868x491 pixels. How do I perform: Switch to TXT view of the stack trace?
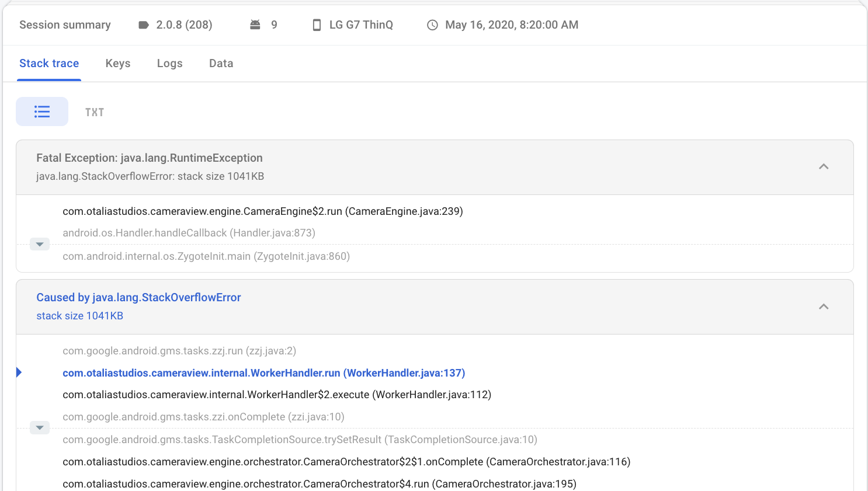pyautogui.click(x=95, y=112)
